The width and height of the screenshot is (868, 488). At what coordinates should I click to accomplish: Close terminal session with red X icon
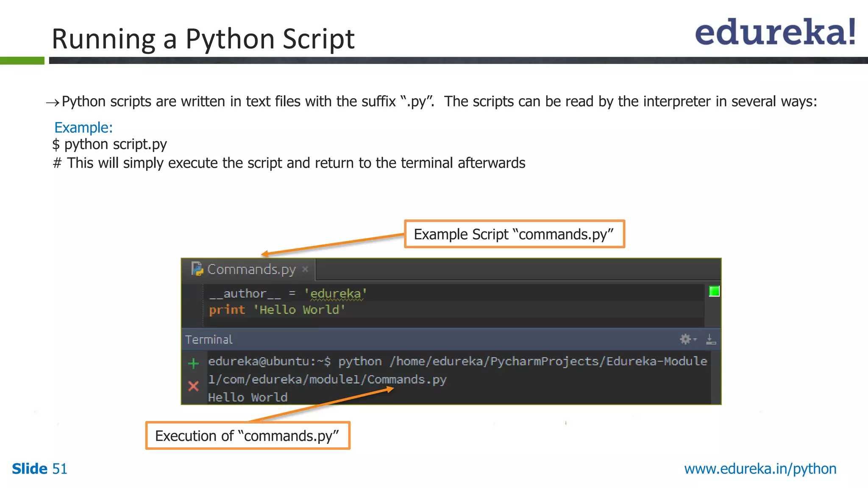pos(193,386)
